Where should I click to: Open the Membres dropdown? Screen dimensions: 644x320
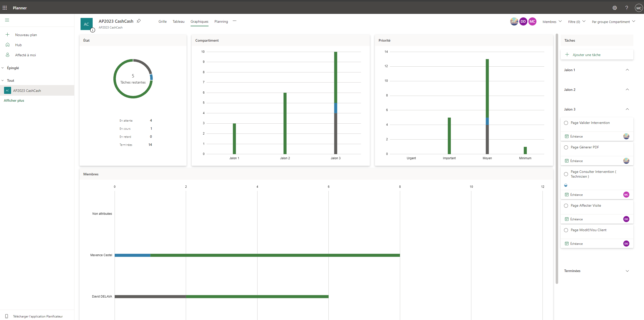tap(552, 22)
